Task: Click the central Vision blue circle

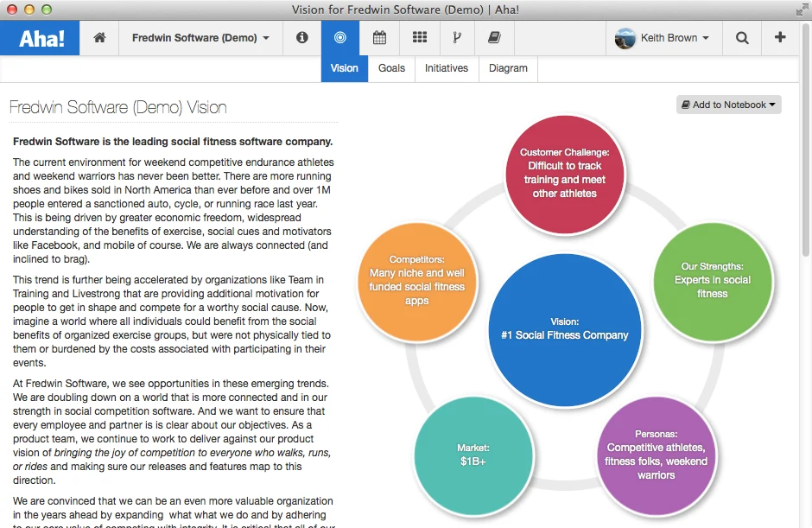Action: tap(565, 329)
